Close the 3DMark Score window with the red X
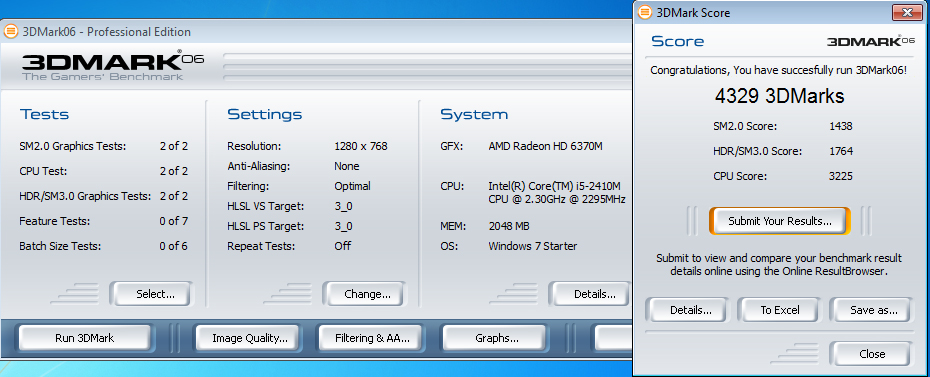The image size is (930, 377). coord(907,12)
